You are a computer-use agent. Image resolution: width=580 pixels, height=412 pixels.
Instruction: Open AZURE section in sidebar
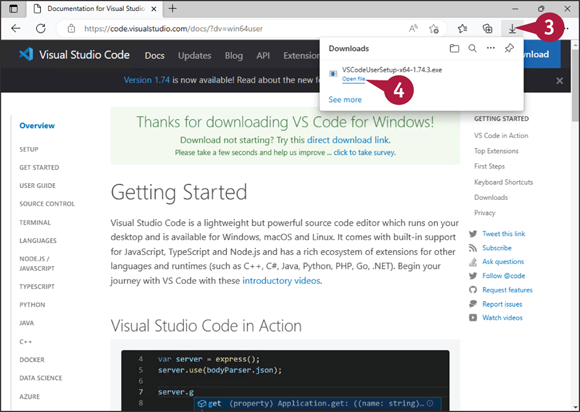(x=30, y=396)
